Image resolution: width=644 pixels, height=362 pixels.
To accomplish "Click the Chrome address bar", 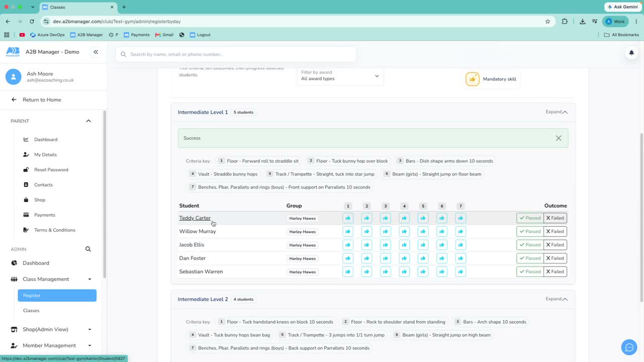I will 297,22.
